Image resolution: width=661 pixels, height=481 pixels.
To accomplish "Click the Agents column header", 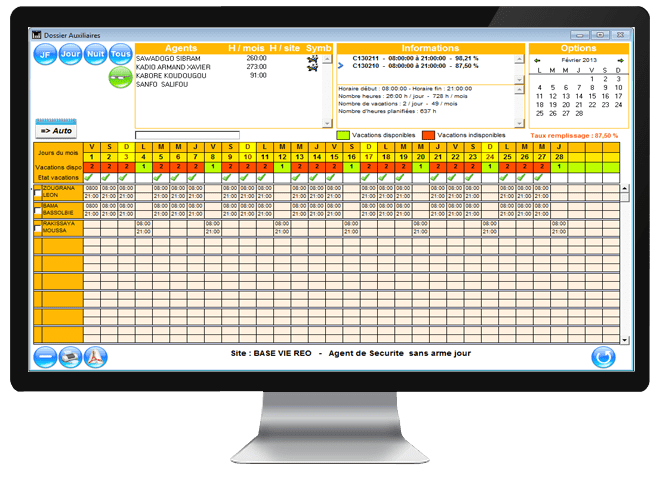I will pyautogui.click(x=181, y=48).
